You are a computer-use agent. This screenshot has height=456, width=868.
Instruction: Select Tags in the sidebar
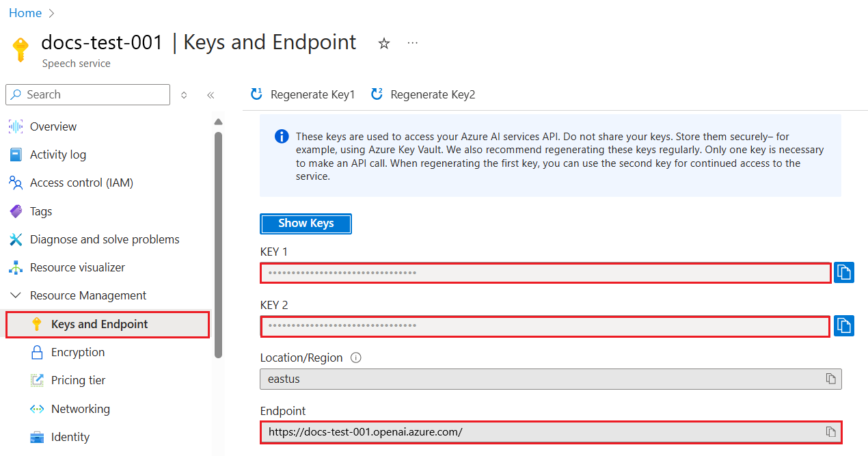coord(42,211)
